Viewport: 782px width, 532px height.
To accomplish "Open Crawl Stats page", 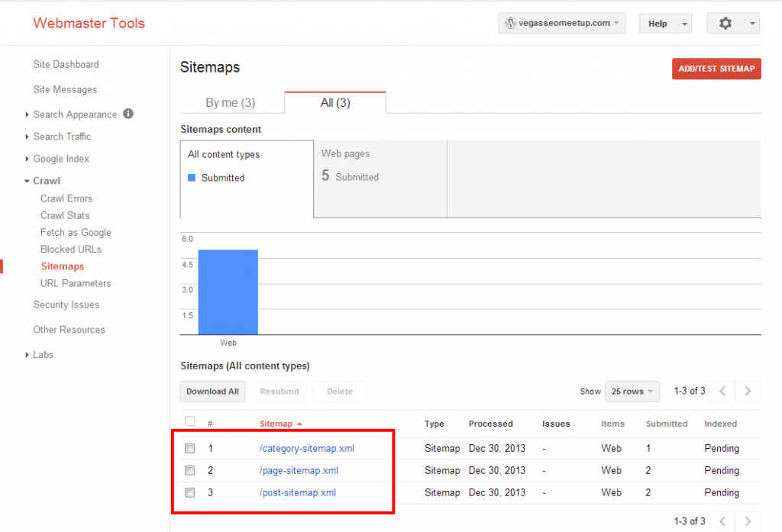I will pyautogui.click(x=65, y=215).
